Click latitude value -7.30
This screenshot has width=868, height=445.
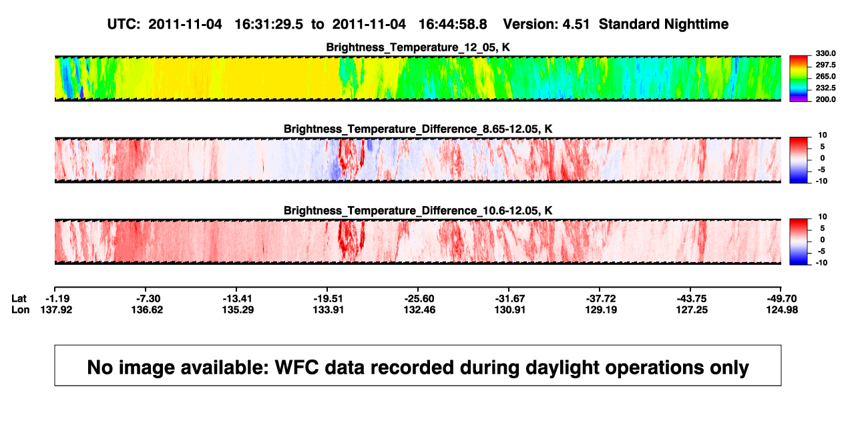pos(148,298)
